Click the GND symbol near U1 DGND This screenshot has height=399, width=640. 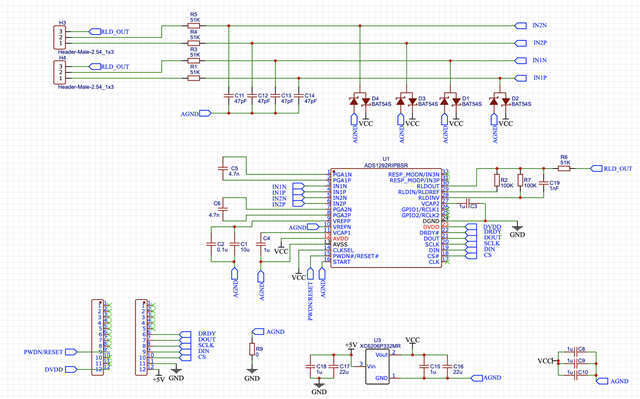[517, 230]
